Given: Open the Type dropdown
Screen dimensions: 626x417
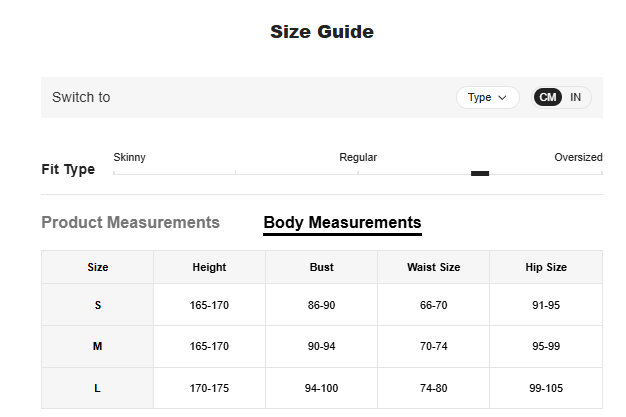Looking at the screenshot, I should coord(487,98).
